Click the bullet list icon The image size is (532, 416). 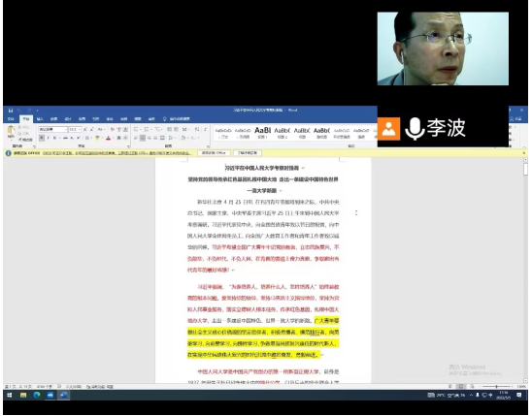(136, 129)
